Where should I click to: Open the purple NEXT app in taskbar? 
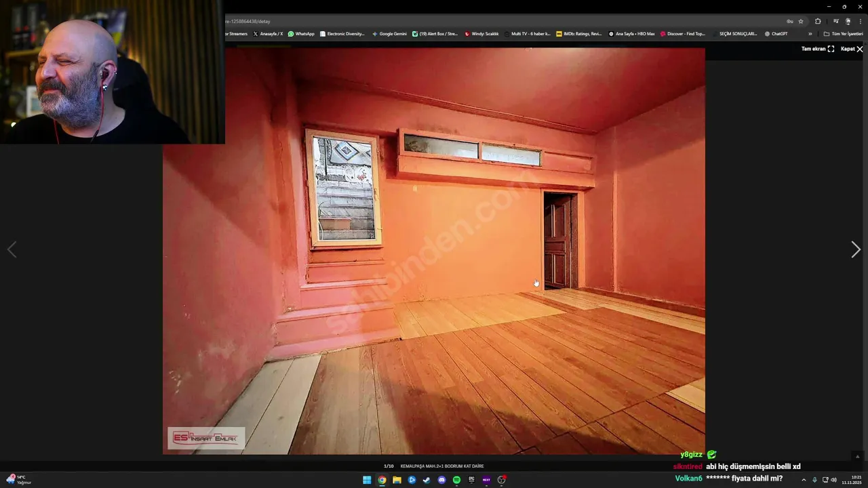[x=486, y=480]
